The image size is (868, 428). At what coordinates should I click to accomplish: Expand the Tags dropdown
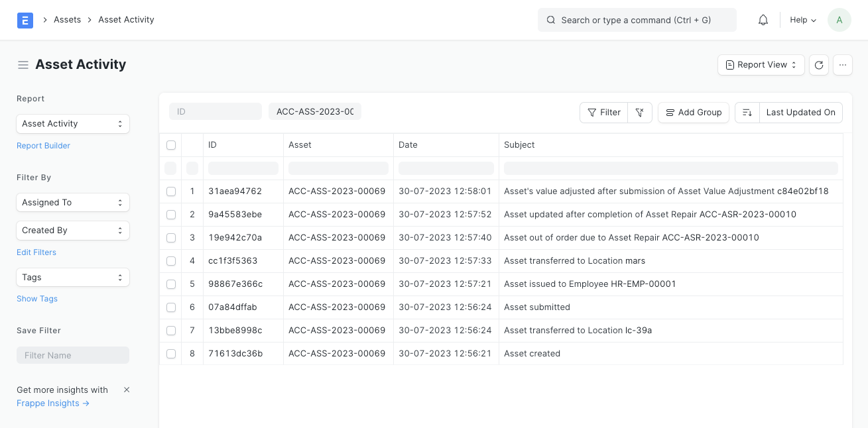point(73,278)
